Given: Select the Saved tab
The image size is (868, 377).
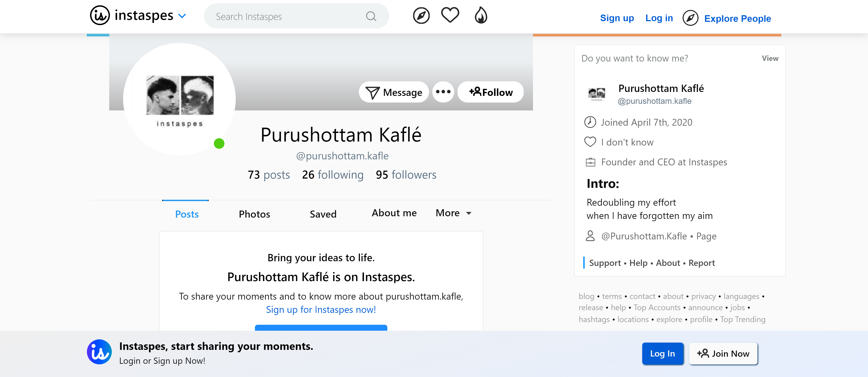Looking at the screenshot, I should click(x=323, y=214).
